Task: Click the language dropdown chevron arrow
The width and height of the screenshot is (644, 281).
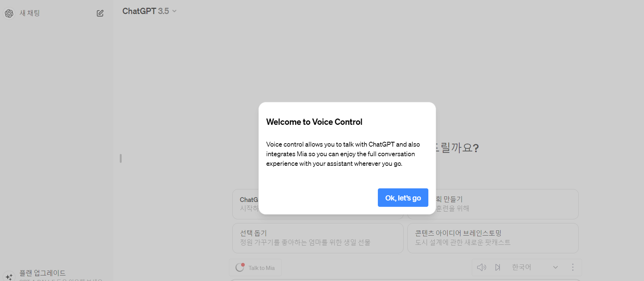Action: coord(556,267)
